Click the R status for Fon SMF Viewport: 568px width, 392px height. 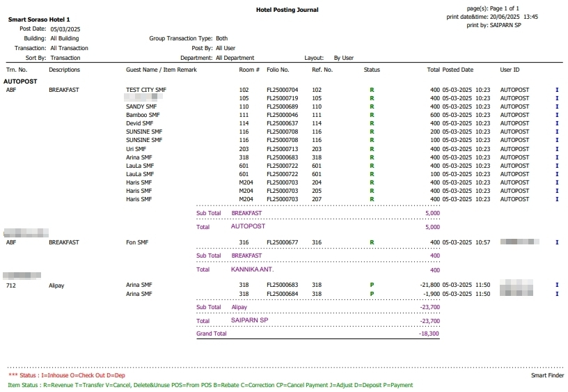pos(372,243)
